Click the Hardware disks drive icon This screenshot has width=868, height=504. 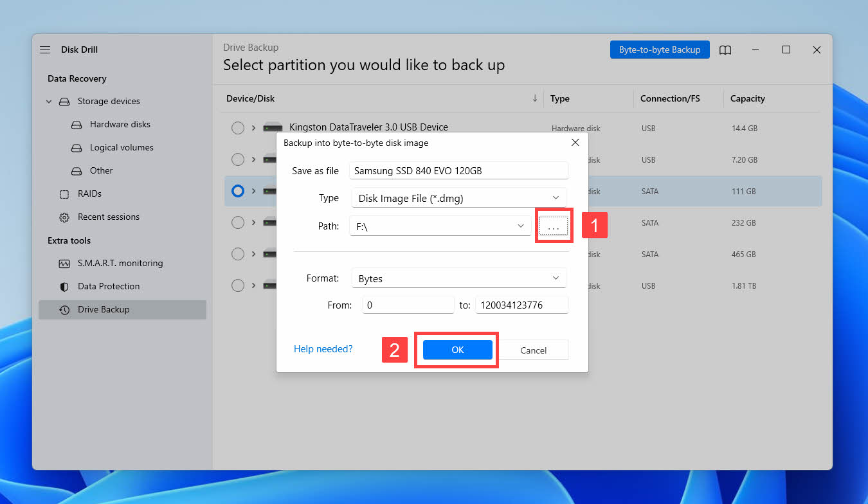[x=77, y=125]
